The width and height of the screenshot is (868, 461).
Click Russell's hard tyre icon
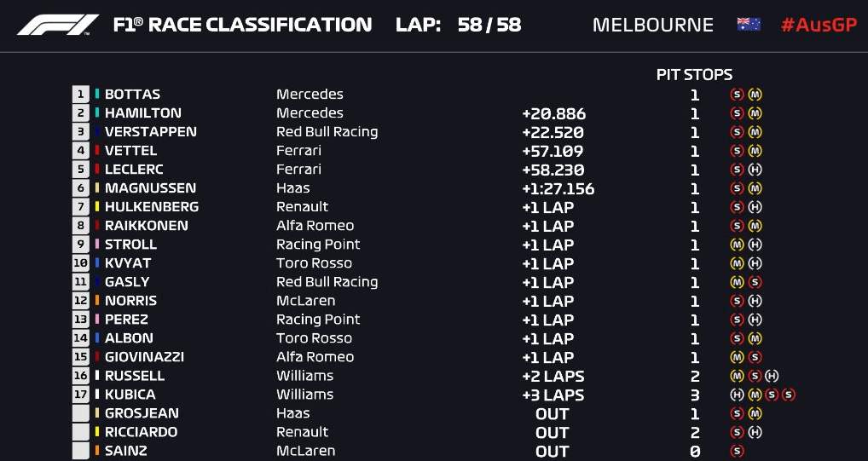pos(772,376)
